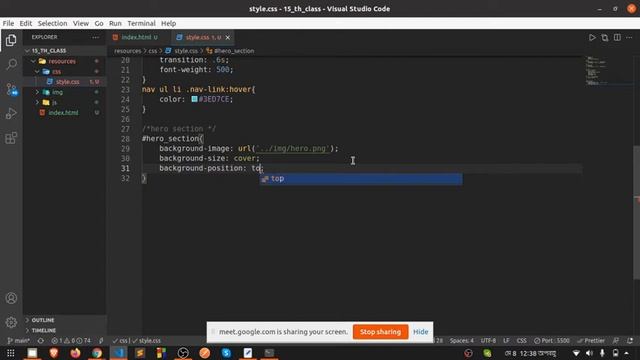Open the File menu
This screenshot has width=640, height=360.
[8, 23]
